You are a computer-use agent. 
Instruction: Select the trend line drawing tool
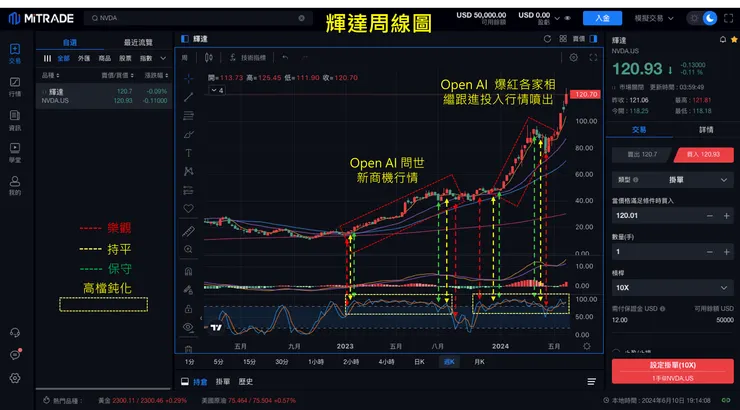188,97
